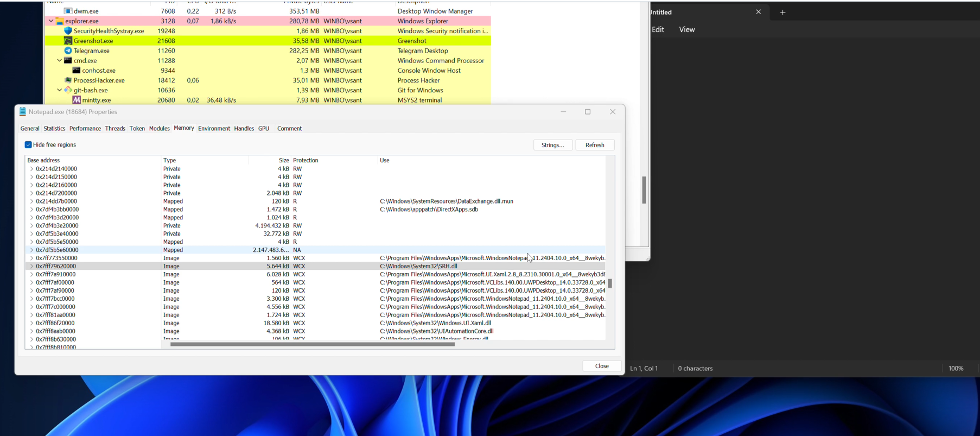Select the Windows.UI.Xaml.dll path entry
980x436 pixels.
click(x=435, y=323)
